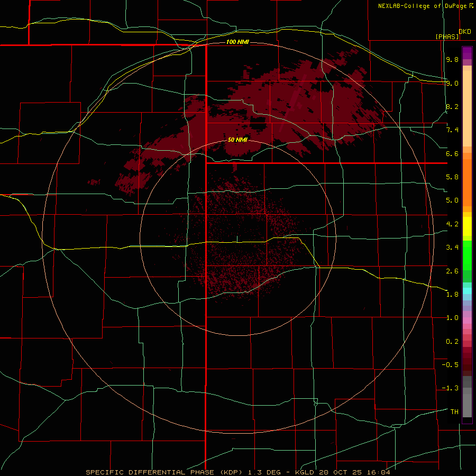The image size is (476, 476).
Task: Click the KGLD radar site identifier
Action: pyautogui.click(x=305, y=472)
